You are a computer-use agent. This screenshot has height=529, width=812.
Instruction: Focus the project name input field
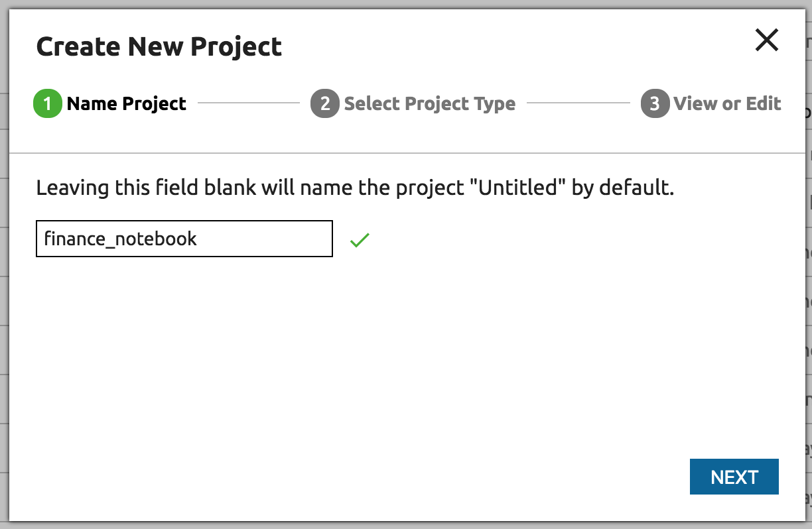coord(184,239)
